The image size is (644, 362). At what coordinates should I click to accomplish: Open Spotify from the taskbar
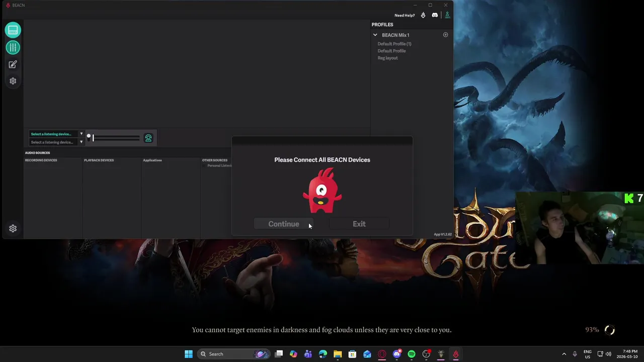[412, 354]
